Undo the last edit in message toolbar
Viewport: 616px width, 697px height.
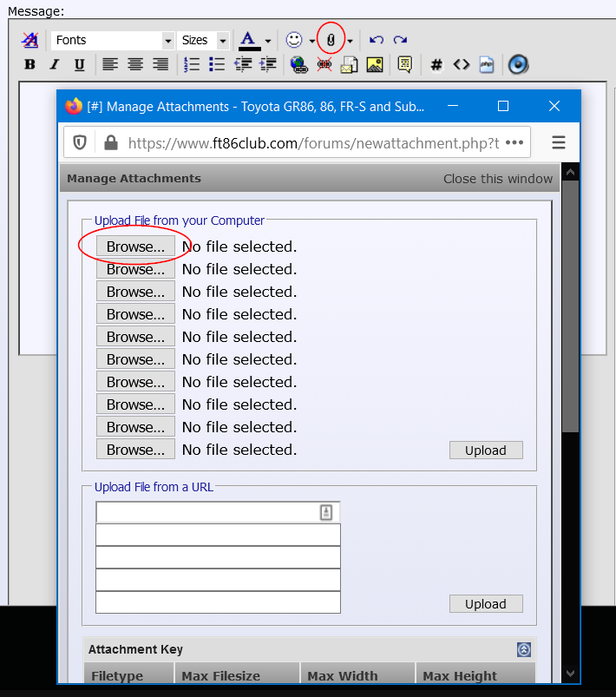point(376,40)
